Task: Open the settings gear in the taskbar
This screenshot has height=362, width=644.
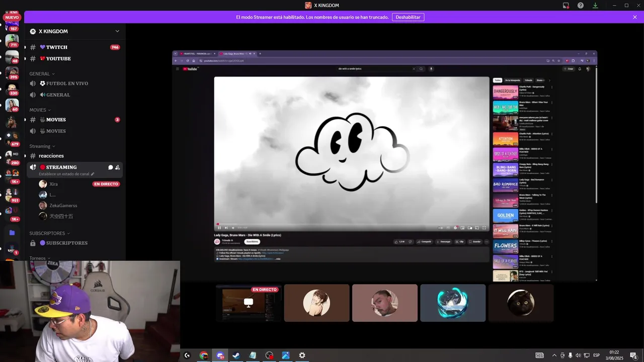Action: (302, 355)
